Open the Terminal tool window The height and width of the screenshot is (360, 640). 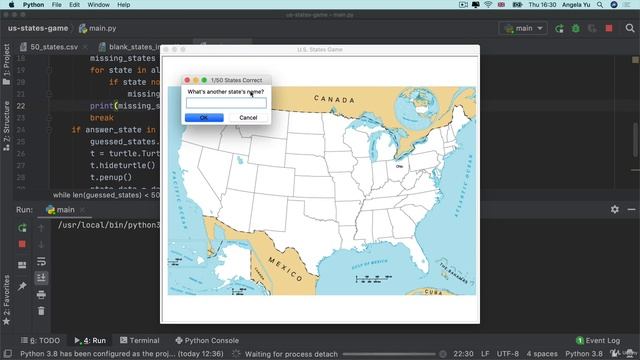pyautogui.click(x=140, y=340)
